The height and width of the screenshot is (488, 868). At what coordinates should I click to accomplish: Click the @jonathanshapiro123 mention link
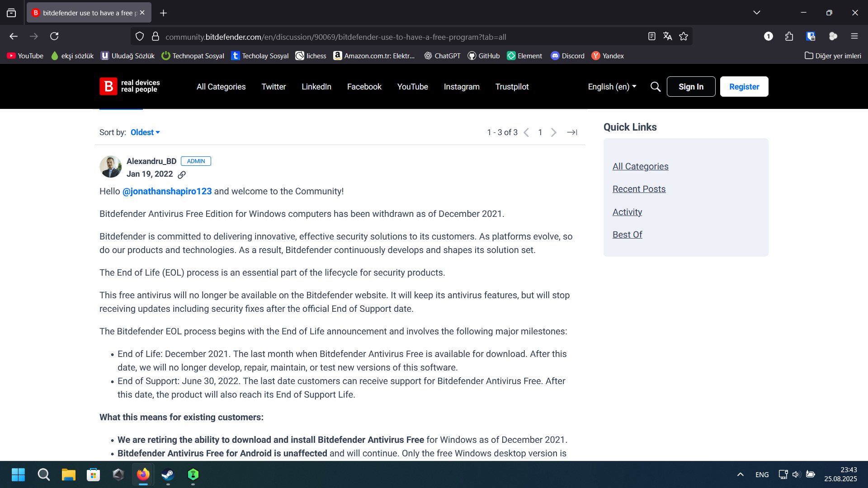pyautogui.click(x=167, y=191)
